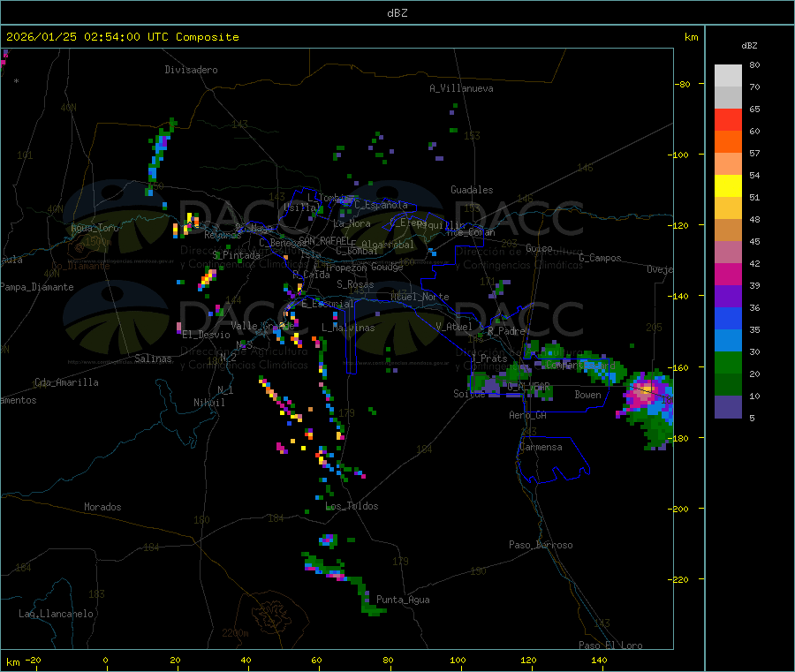Screen dimensions: 795x672
Task: Click the 'El_Desvio' place label
Action: click(206, 335)
